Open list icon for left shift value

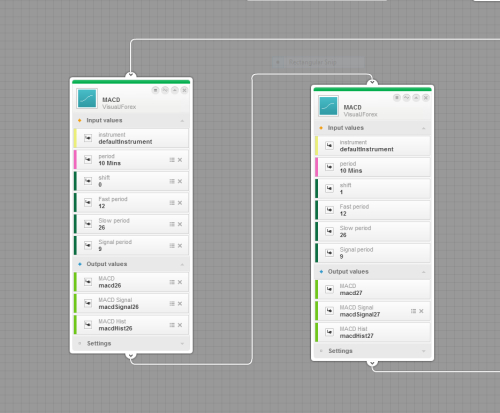(172, 181)
